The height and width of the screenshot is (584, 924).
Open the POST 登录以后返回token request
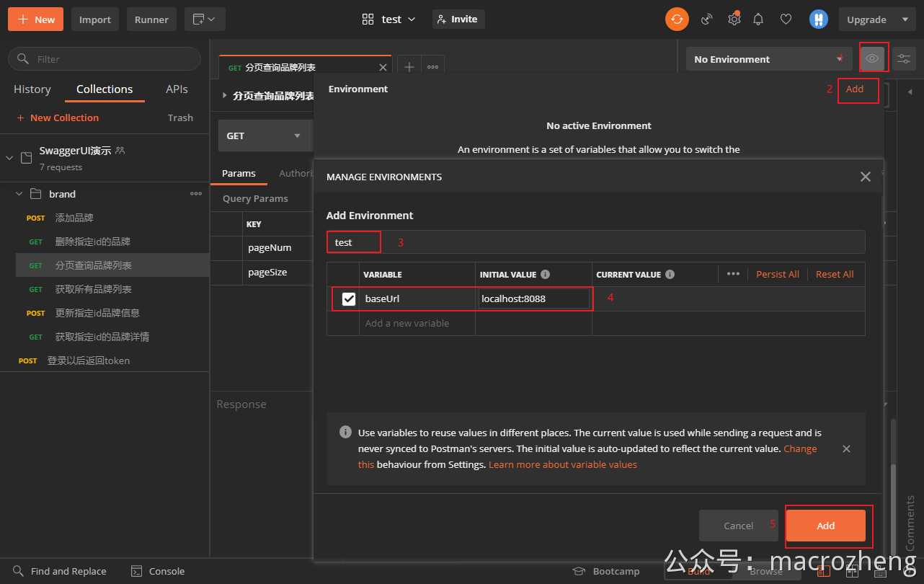[105, 360]
